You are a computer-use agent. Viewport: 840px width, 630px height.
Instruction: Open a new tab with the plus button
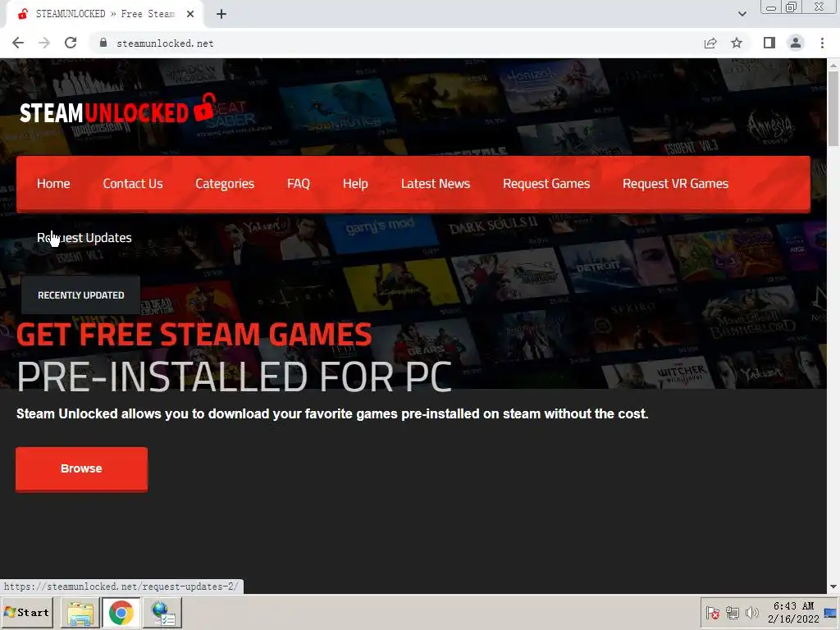pos(221,14)
